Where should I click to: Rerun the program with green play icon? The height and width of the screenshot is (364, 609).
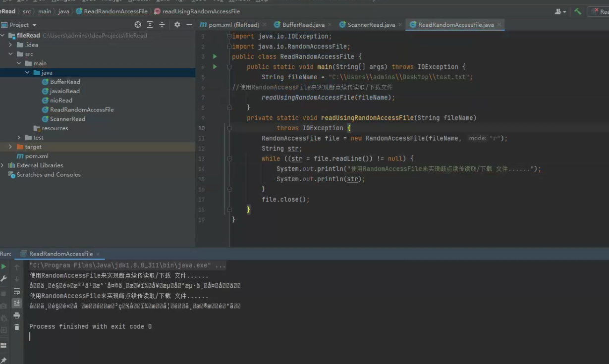[4, 267]
